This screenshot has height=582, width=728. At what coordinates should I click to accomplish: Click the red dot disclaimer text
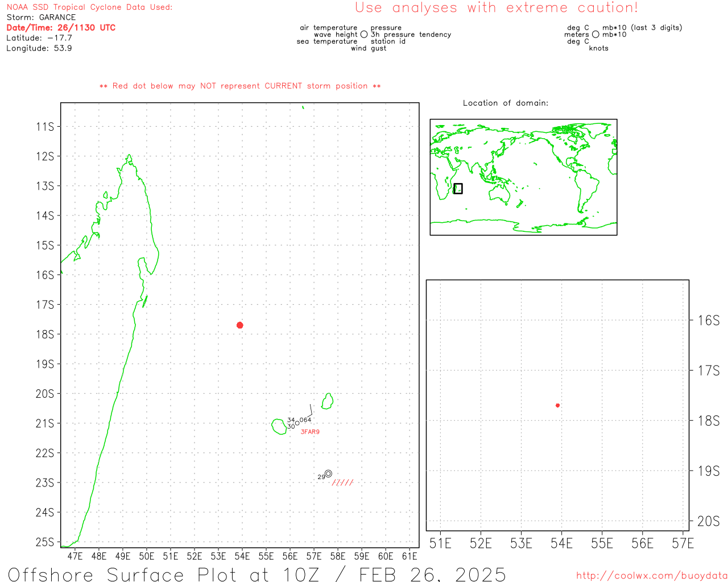click(240, 86)
